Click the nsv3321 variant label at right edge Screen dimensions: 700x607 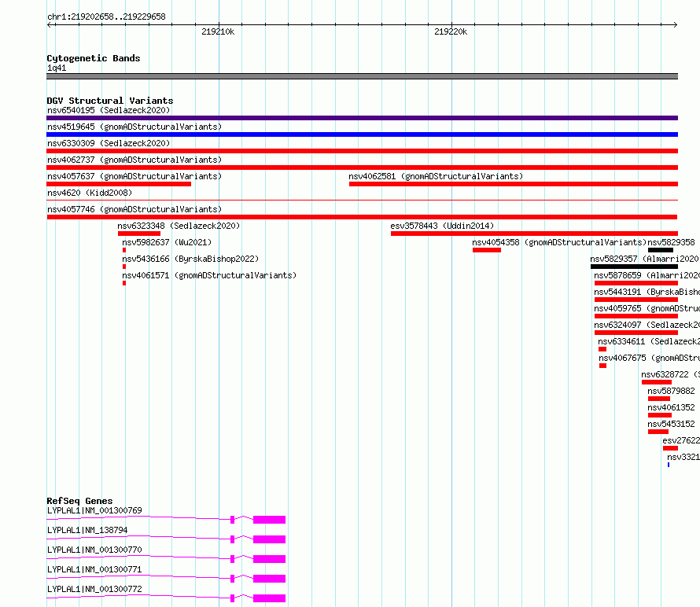683,457
